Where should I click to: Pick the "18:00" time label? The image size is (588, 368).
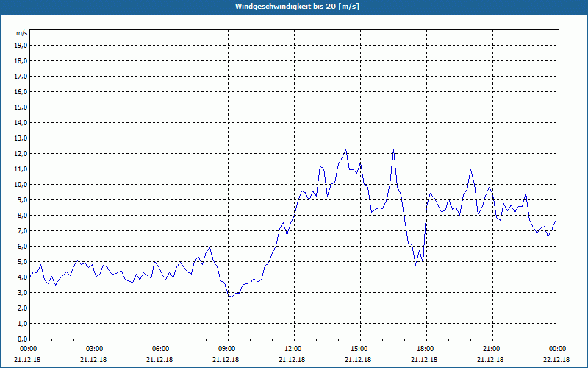point(426,349)
